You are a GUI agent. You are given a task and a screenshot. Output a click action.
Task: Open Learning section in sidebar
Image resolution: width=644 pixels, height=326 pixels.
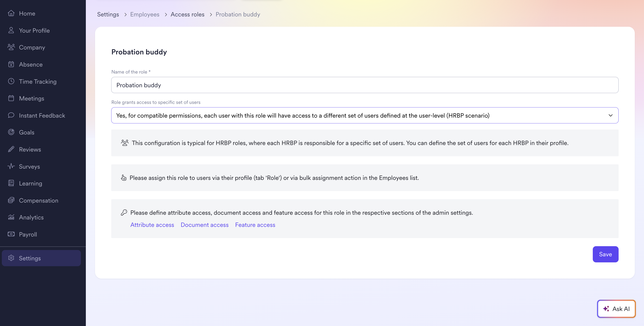pos(30,183)
